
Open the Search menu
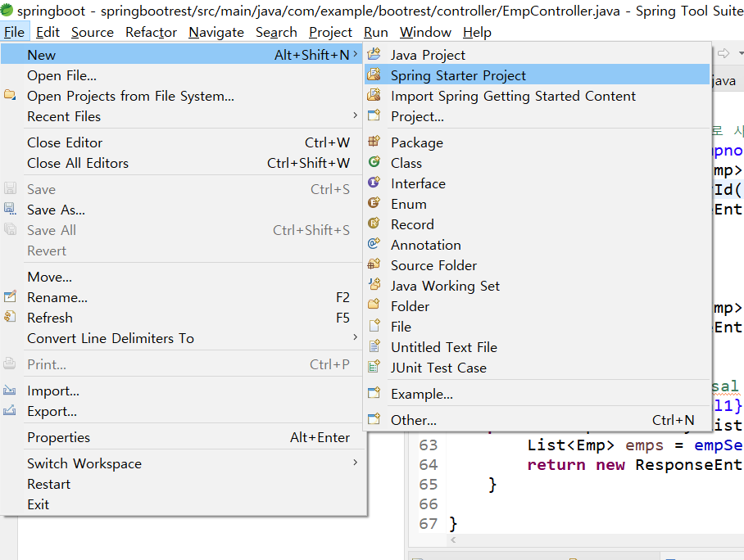pos(276,32)
